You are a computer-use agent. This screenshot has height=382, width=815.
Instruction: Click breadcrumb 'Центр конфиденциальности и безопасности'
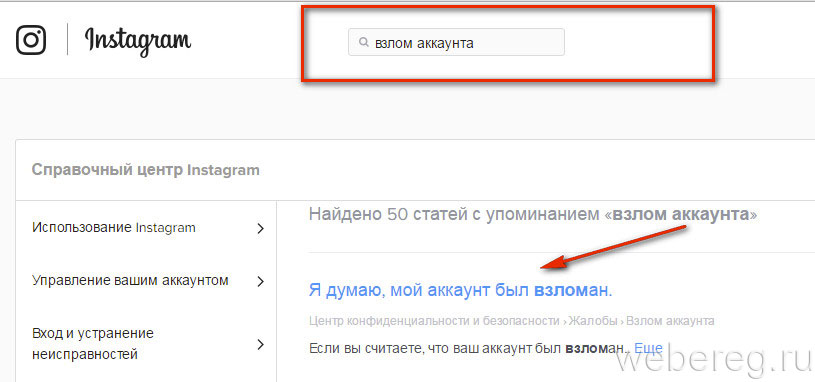tap(435, 321)
